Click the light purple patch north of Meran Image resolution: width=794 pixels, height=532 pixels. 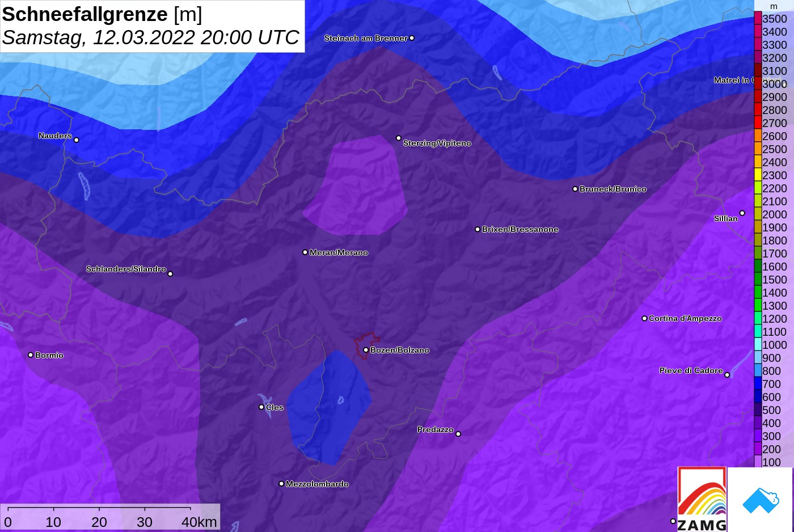(356, 186)
